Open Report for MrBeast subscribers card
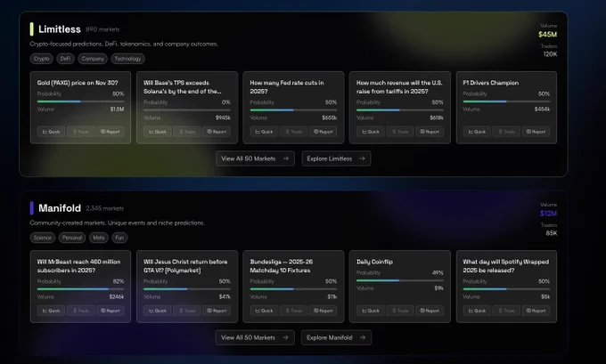This screenshot has height=364, width=606. click(x=111, y=311)
